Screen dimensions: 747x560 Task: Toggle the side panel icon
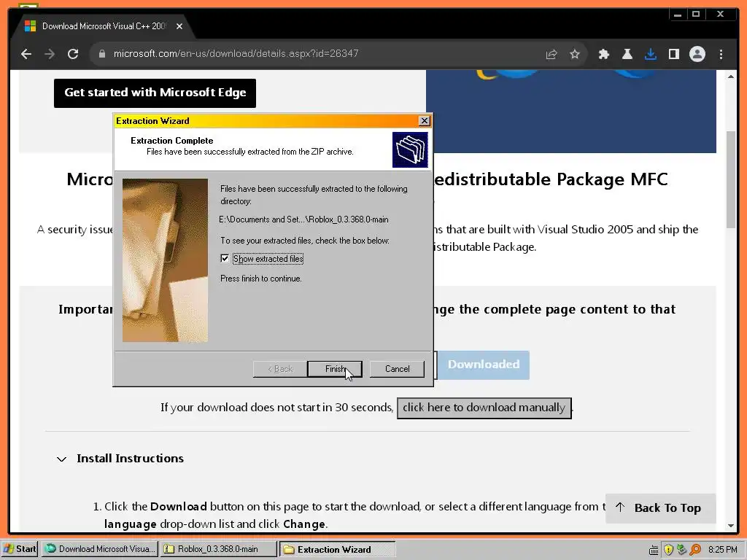[673, 54]
